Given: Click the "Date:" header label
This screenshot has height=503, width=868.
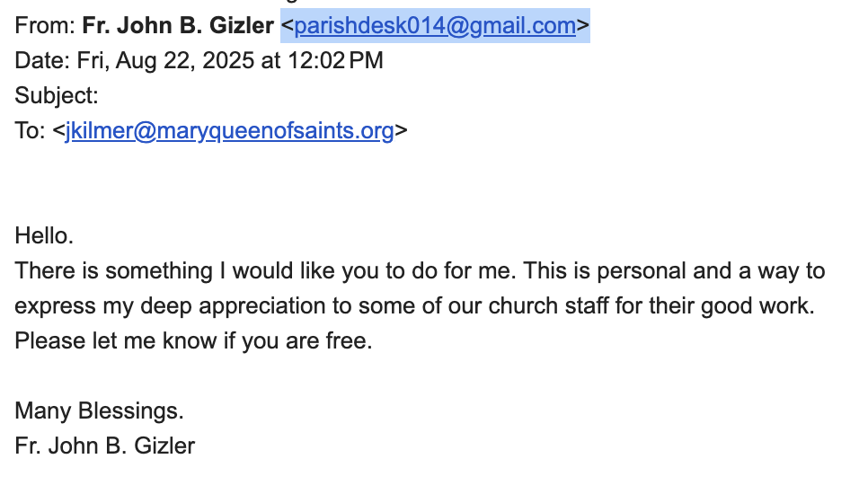Looking at the screenshot, I should (x=42, y=61).
